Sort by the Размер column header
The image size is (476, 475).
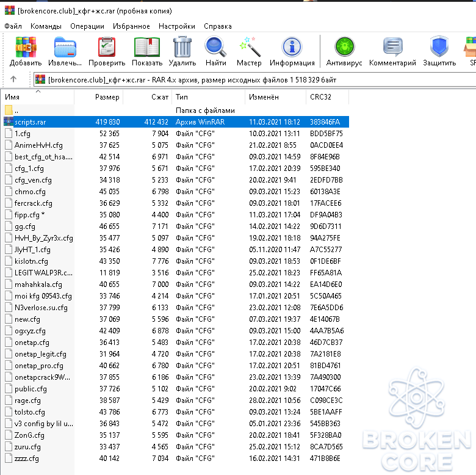[99, 97]
